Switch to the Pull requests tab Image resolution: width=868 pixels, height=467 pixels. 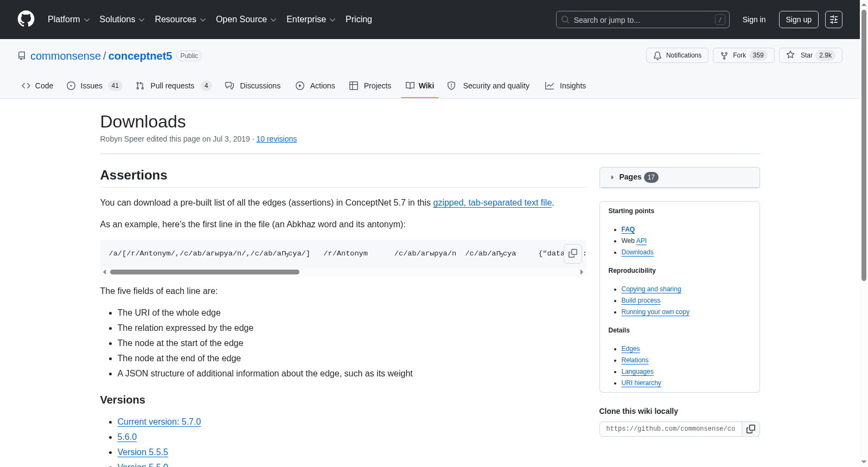(x=174, y=86)
